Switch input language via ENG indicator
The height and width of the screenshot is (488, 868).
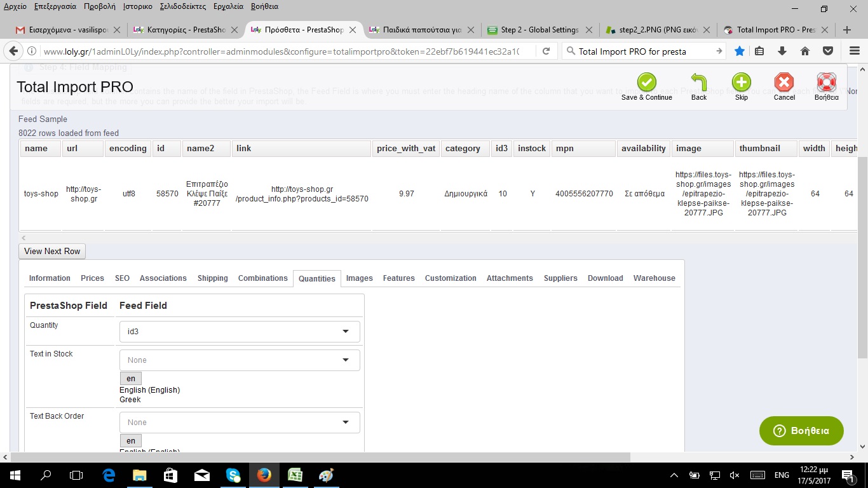(782, 475)
